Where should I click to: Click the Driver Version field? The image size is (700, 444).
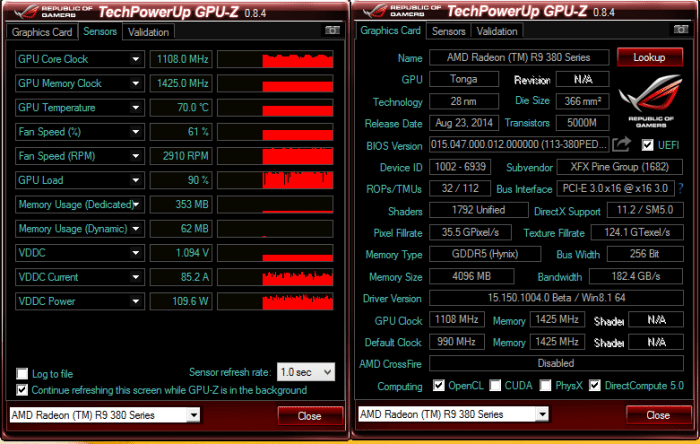pyautogui.click(x=556, y=298)
